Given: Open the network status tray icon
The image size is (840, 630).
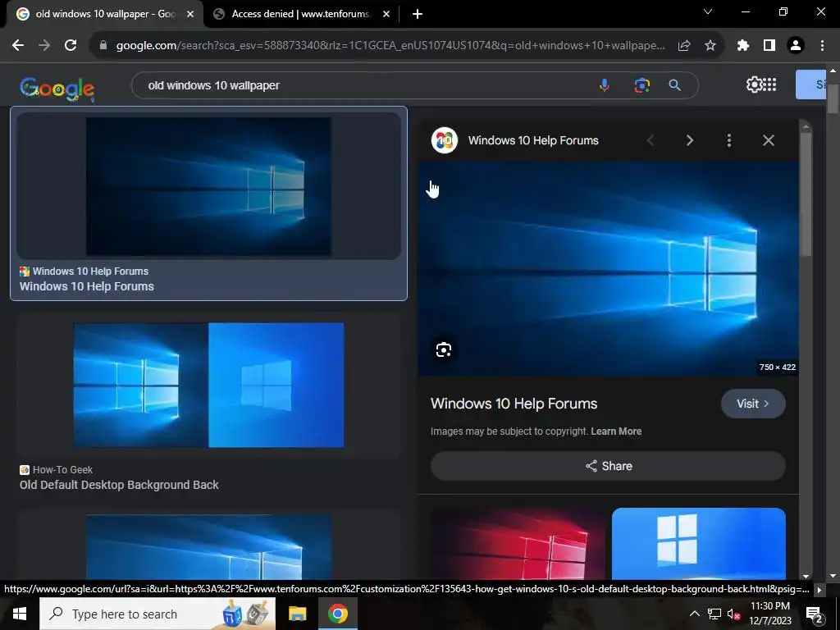Looking at the screenshot, I should pos(714,614).
